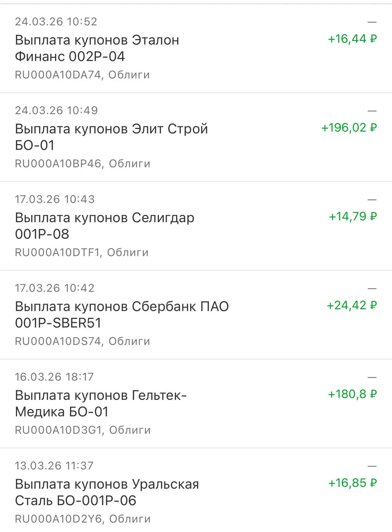Select ISIN RU000A10DTF1 label
Screen dimensions: 392x532
pos(57,252)
